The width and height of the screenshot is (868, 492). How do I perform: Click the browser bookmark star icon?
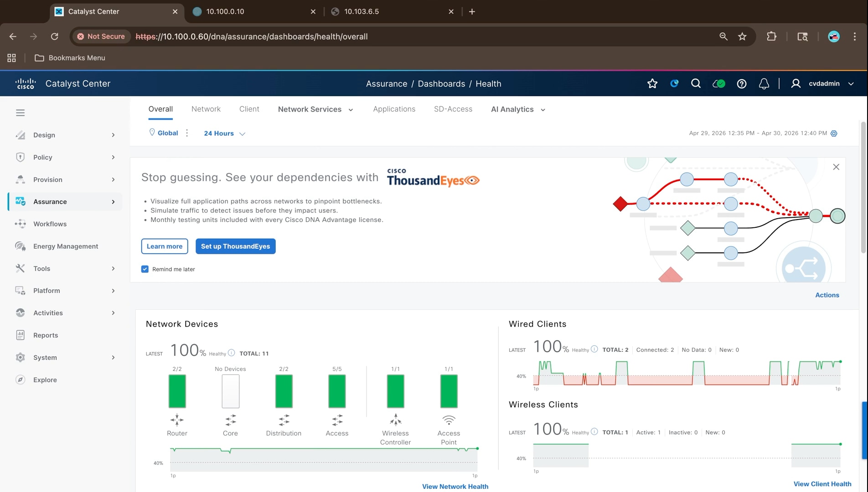coord(742,36)
